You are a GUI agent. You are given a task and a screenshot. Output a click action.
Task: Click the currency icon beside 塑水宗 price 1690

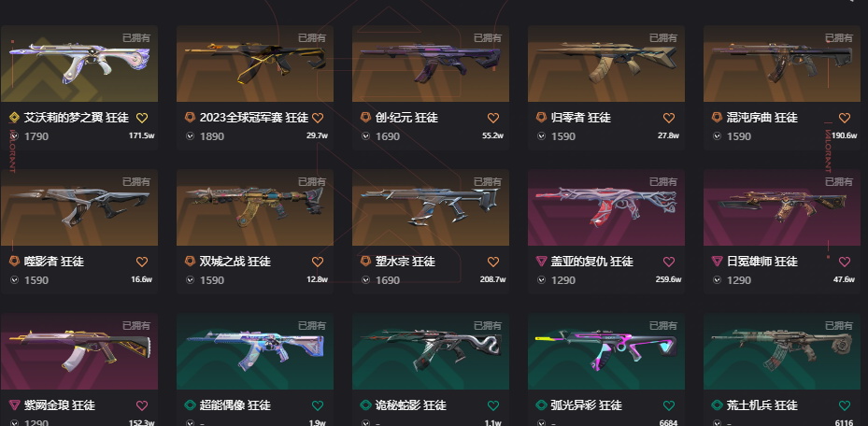coord(365,280)
